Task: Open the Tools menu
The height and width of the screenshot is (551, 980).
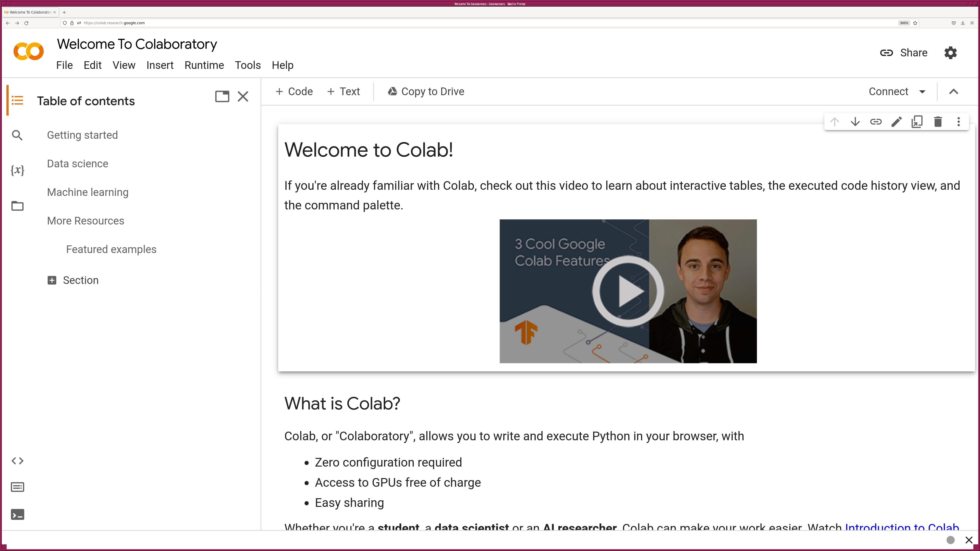Action: point(248,65)
